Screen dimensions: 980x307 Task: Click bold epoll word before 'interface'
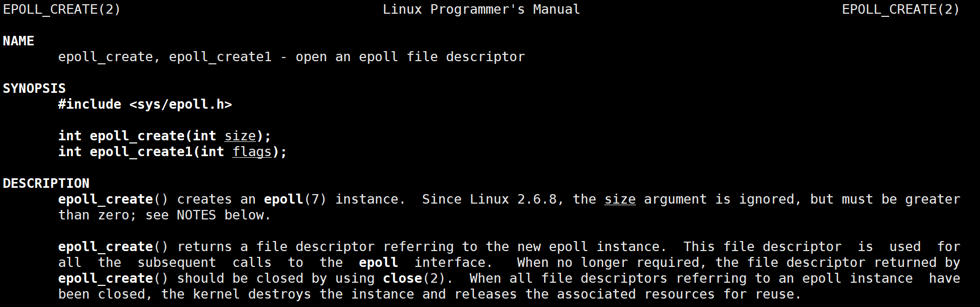tap(378, 263)
